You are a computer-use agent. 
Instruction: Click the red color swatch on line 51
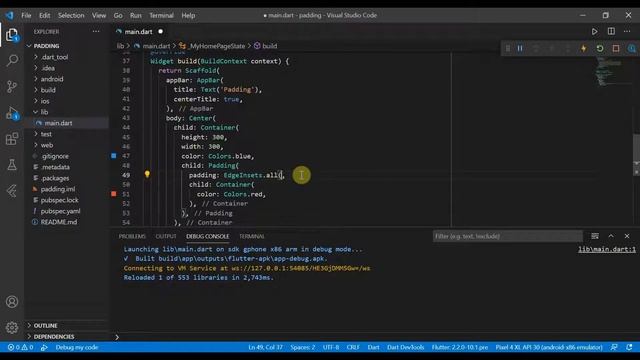point(114,194)
